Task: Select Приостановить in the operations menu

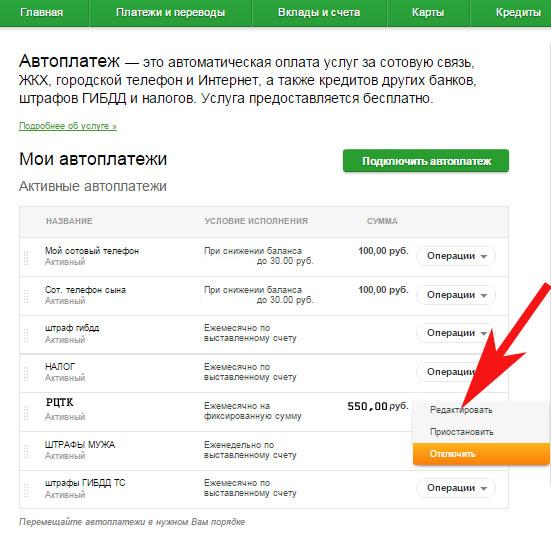Action: pos(461,432)
